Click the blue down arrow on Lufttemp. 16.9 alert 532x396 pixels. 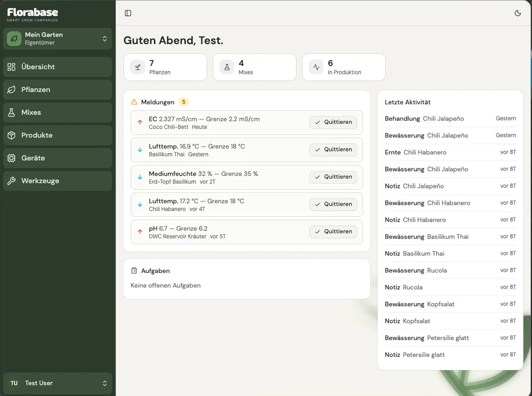pos(140,150)
